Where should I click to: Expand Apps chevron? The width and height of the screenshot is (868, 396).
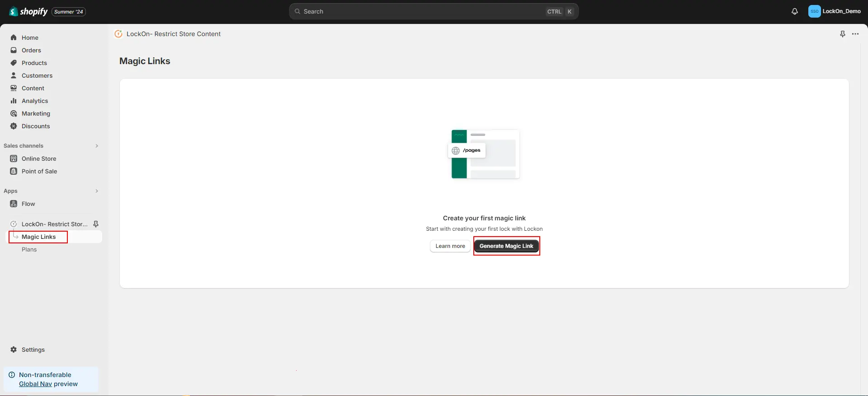pyautogui.click(x=97, y=191)
